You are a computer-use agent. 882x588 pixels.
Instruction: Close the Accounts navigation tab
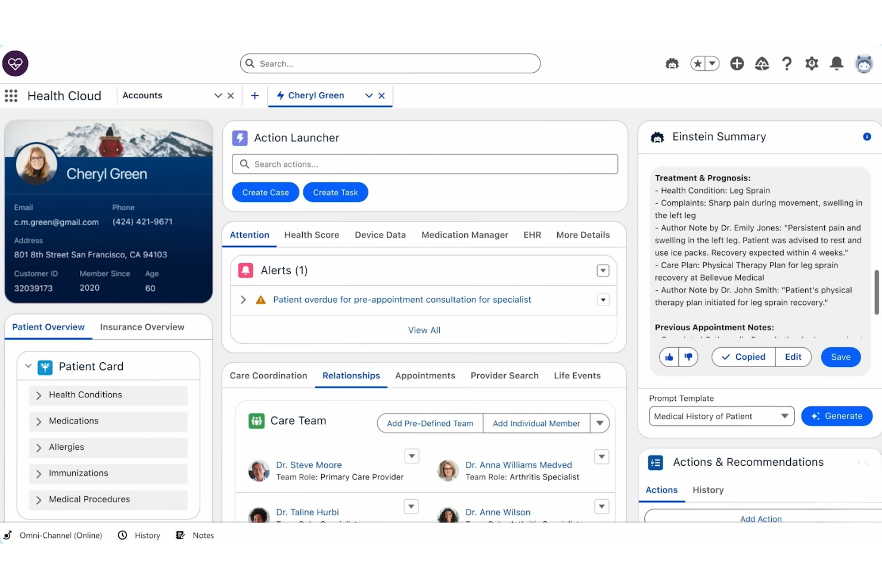click(231, 96)
